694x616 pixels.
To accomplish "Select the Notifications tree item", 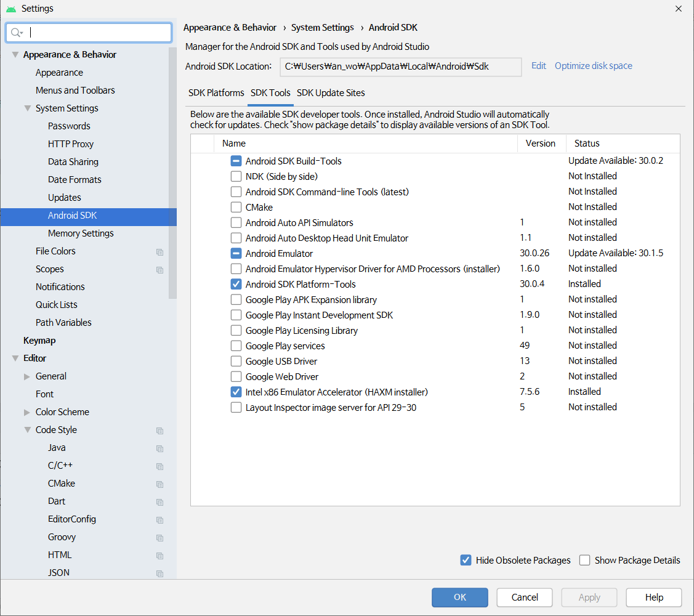I will coord(60,287).
